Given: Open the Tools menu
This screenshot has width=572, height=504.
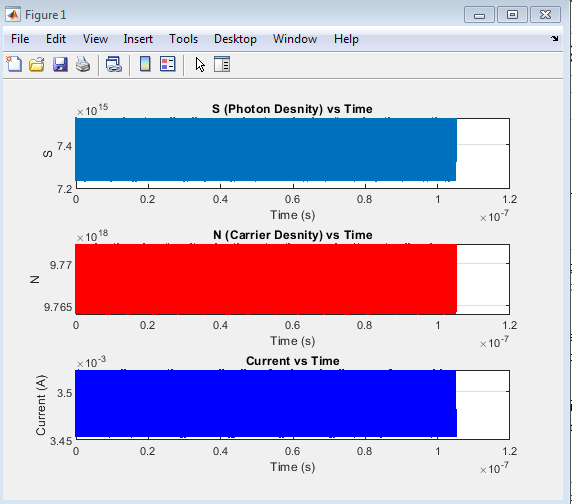Looking at the screenshot, I should (183, 39).
